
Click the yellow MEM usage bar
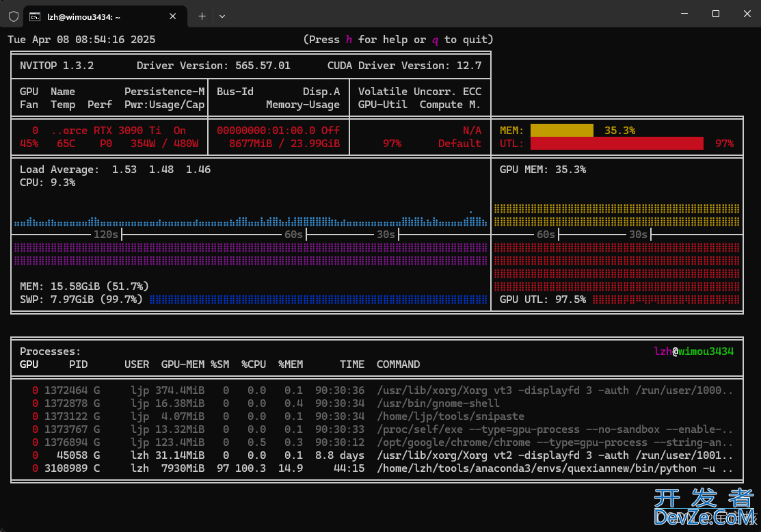562,130
